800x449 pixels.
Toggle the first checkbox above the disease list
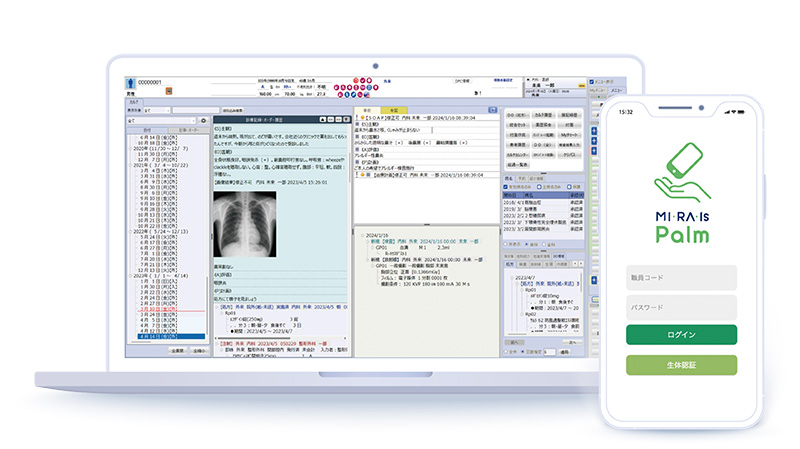pos(505,186)
